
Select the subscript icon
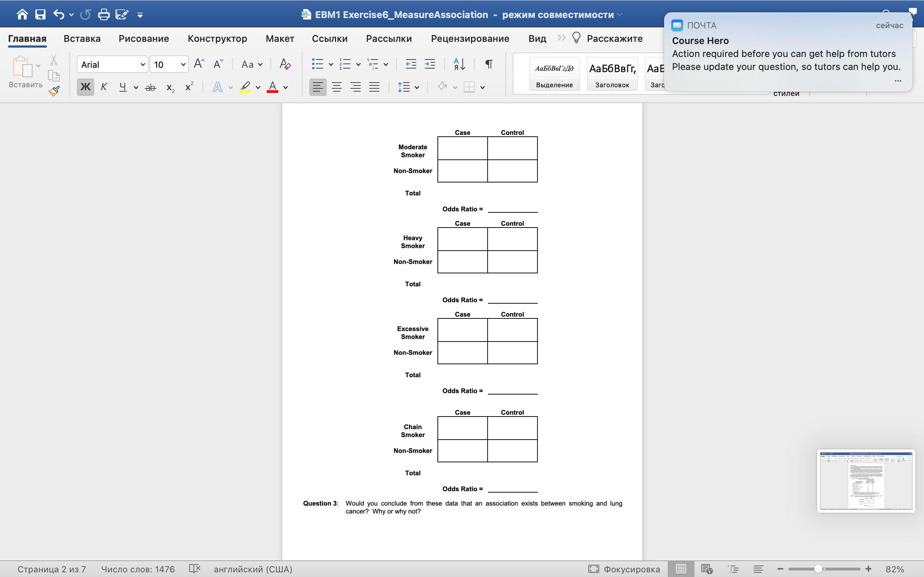[x=170, y=87]
